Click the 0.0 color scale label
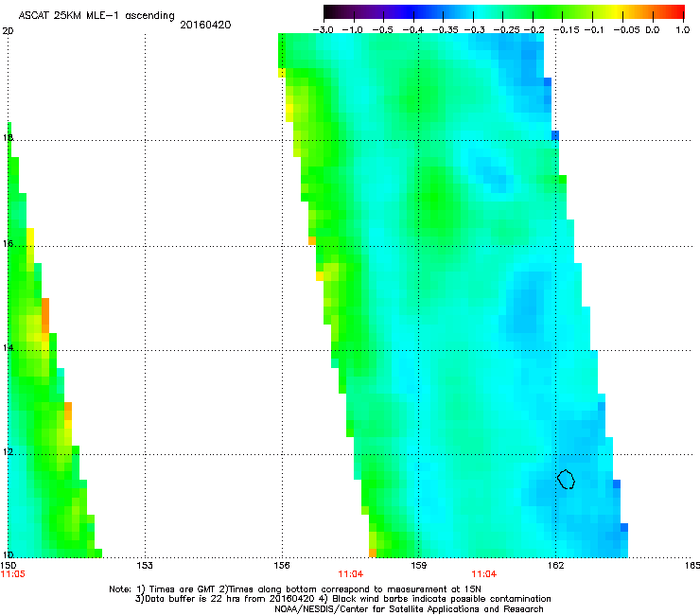Viewport: 700px width, 615px height. pyautogui.click(x=653, y=30)
